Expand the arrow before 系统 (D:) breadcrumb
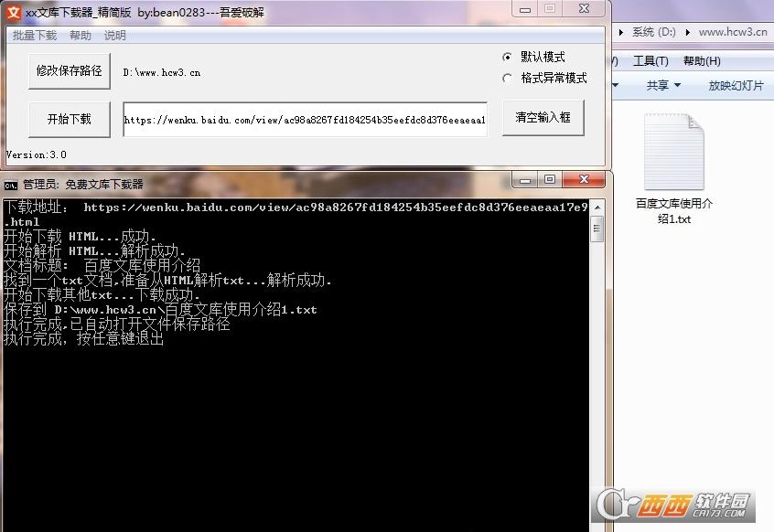The height and width of the screenshot is (532, 774). tap(621, 33)
